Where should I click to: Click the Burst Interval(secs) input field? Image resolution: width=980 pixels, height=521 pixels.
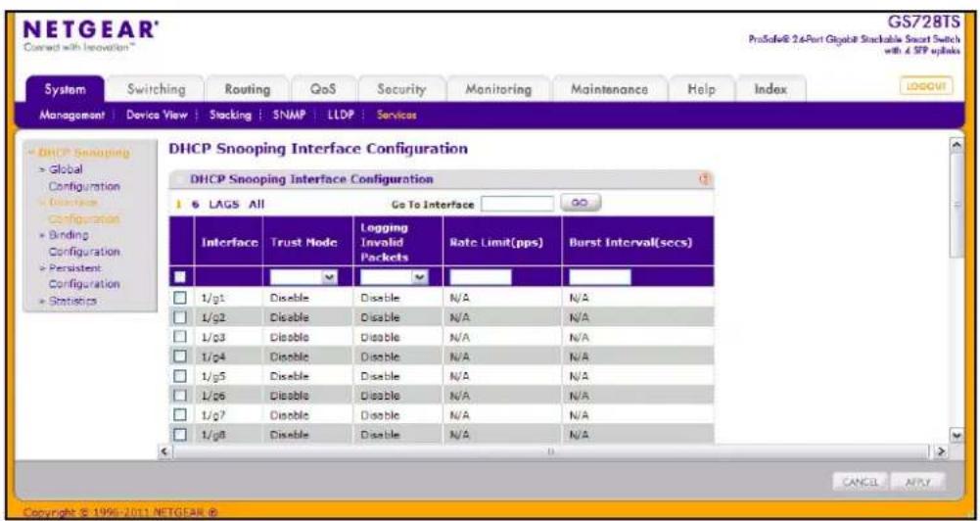click(x=600, y=276)
